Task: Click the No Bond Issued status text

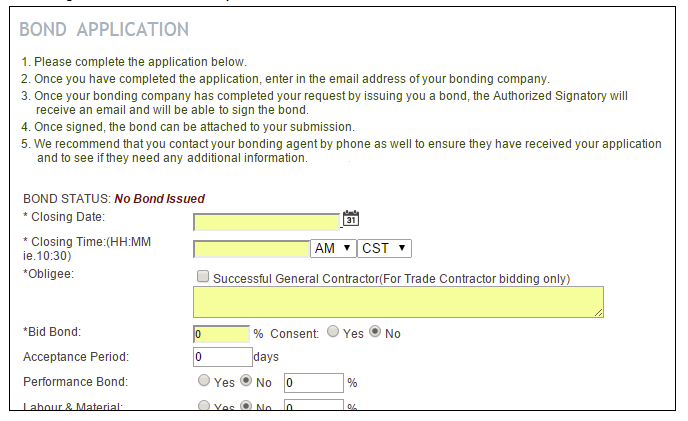Action: tap(159, 199)
